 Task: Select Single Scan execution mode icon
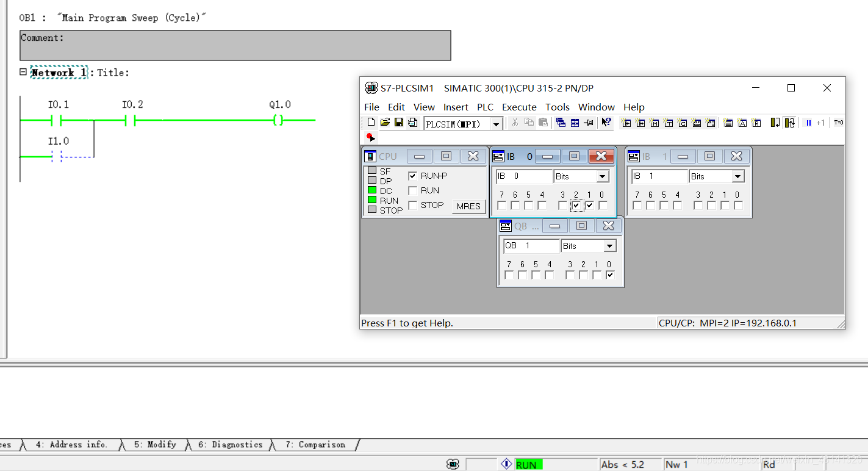click(x=775, y=123)
